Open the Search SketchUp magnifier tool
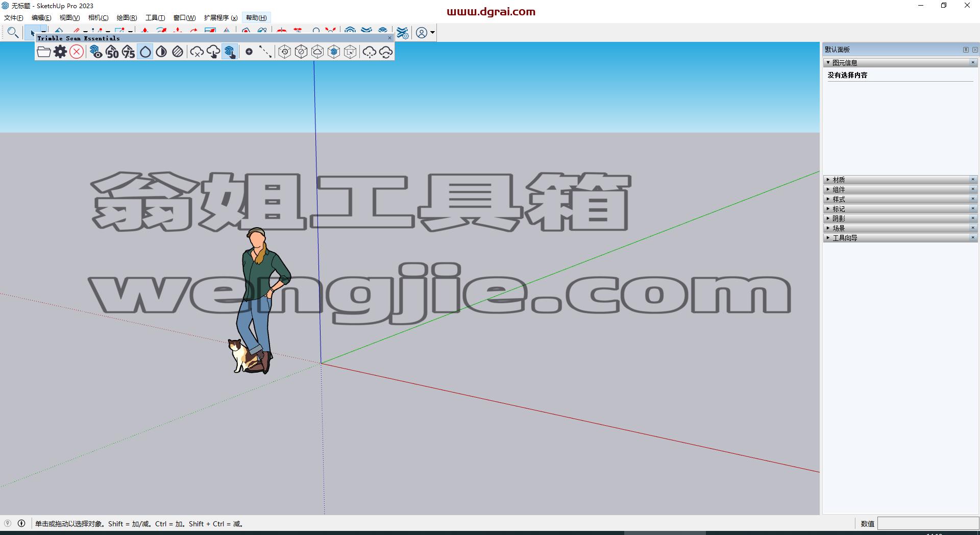The image size is (980, 535). pos(13,33)
